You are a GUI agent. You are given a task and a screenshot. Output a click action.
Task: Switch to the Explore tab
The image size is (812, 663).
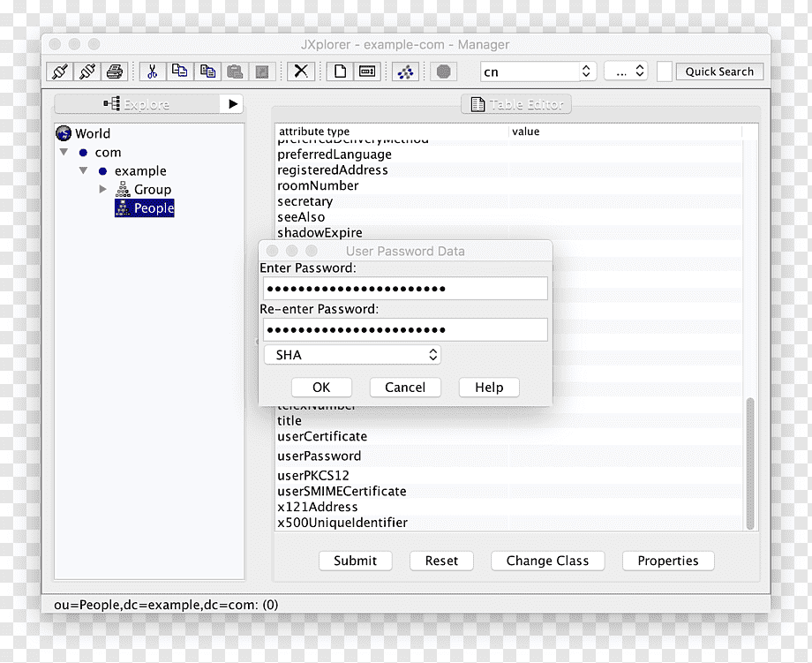(x=137, y=104)
